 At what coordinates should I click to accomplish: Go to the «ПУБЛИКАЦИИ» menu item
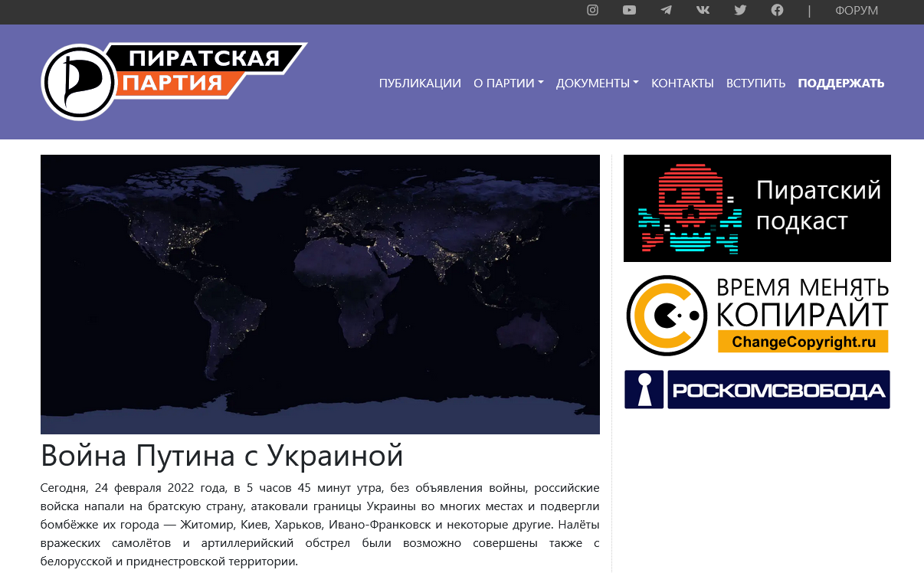coord(420,83)
